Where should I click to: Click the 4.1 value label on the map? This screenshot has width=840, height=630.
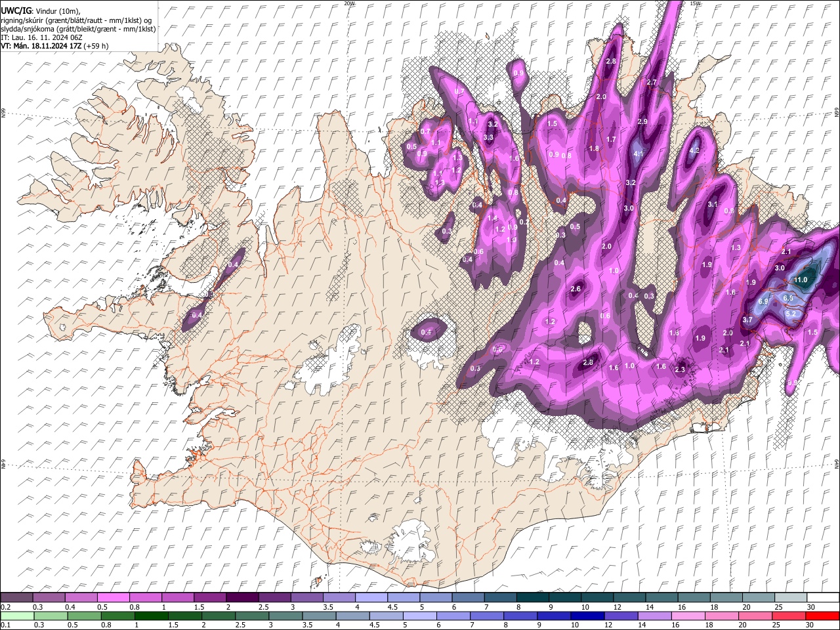[x=638, y=154]
